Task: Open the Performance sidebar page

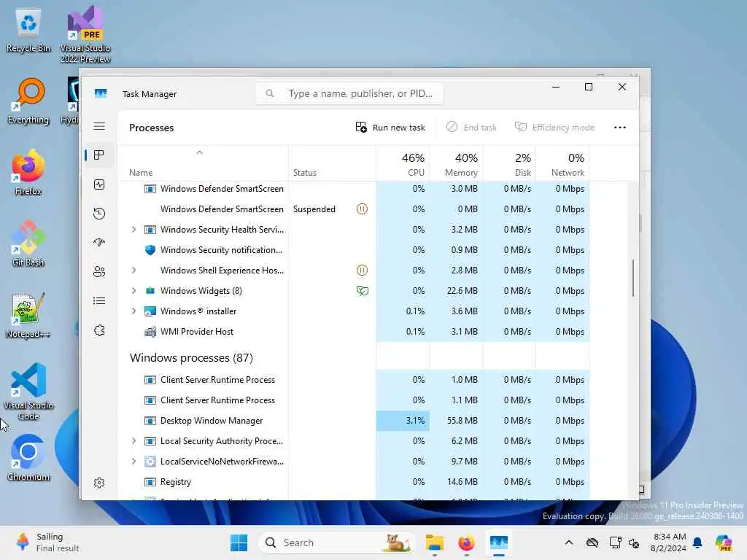Action: 99,184
